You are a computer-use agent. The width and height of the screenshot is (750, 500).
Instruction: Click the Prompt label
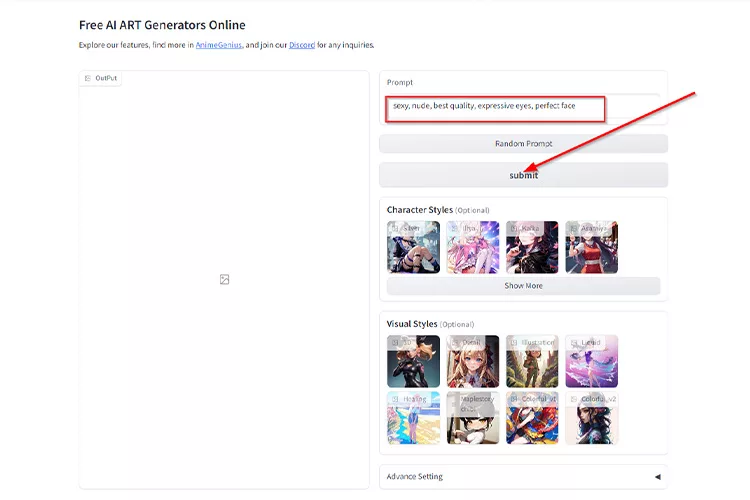tap(399, 82)
